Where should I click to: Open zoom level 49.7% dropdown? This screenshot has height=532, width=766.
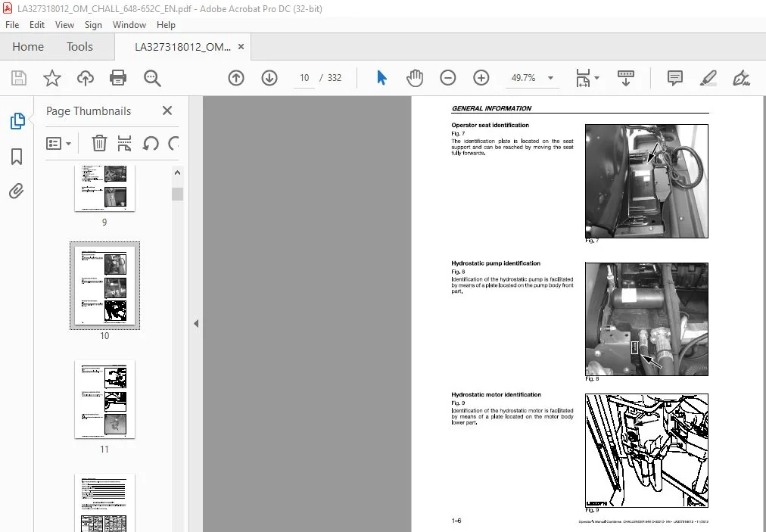pos(550,78)
